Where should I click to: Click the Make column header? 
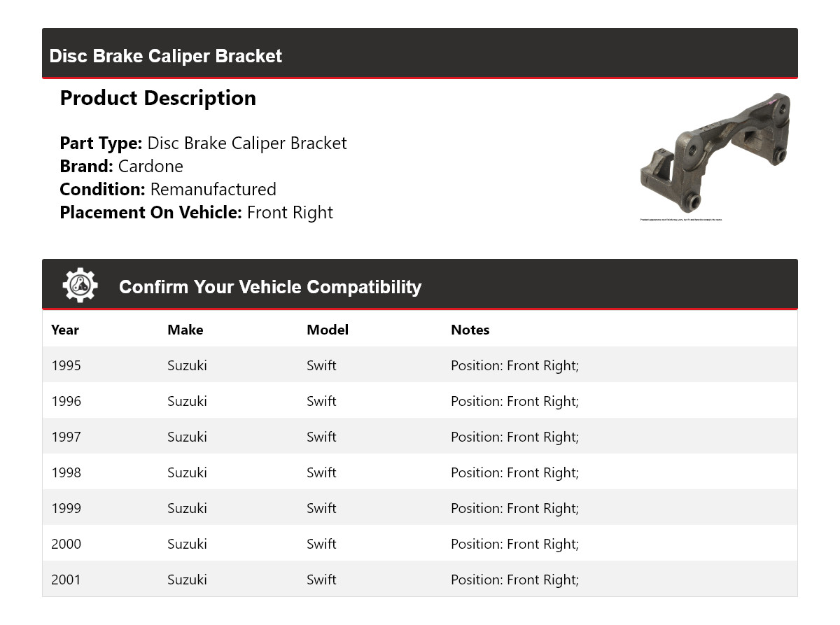(185, 330)
